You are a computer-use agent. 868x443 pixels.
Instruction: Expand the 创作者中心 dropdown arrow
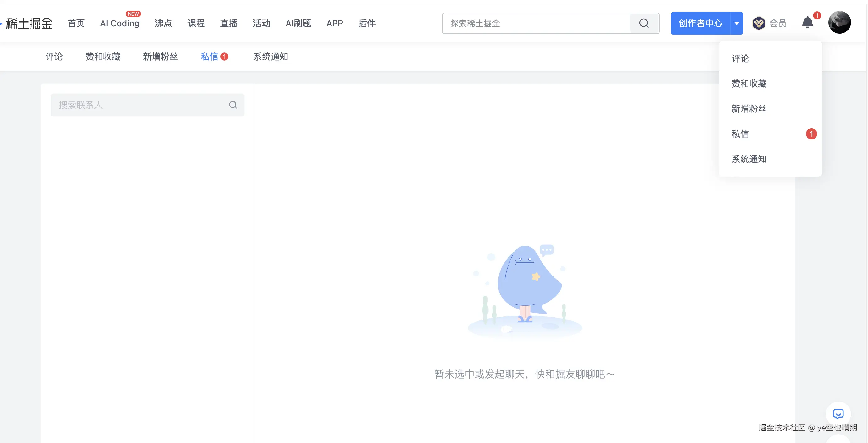pos(737,23)
